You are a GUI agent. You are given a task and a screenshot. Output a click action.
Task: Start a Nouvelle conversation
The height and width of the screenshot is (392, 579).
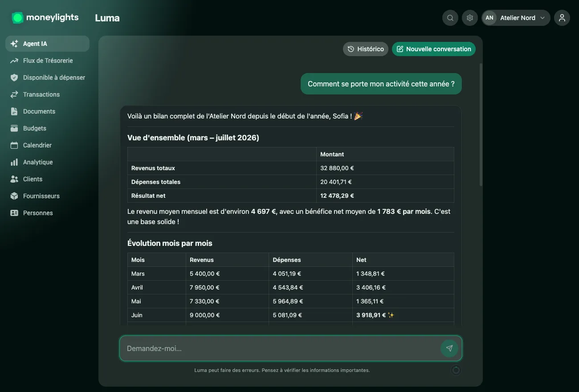coord(434,49)
